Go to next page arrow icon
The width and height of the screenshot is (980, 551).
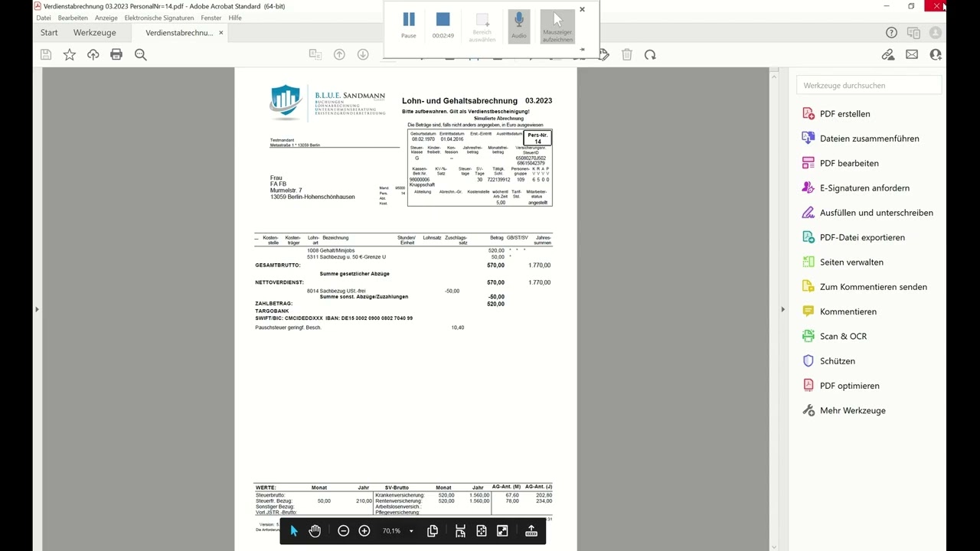363,54
